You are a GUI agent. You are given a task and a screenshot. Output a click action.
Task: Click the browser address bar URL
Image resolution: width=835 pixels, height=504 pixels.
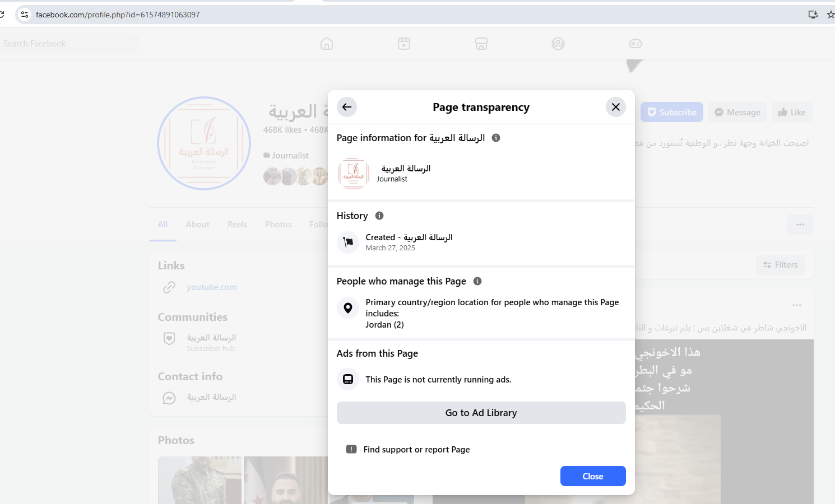pyautogui.click(x=118, y=15)
